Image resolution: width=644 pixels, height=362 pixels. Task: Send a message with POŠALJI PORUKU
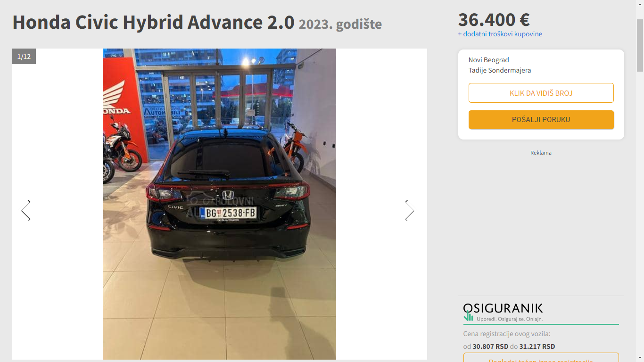point(541,120)
